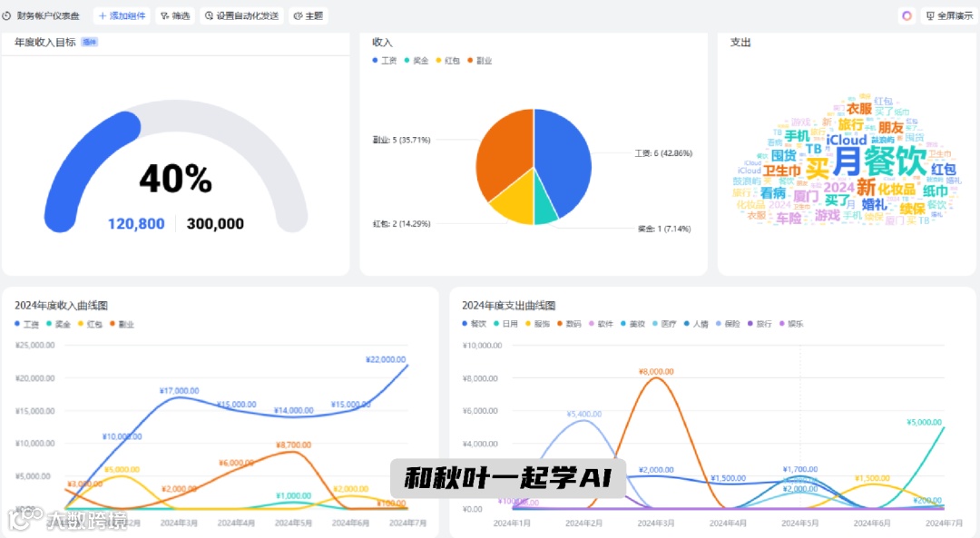
Task: Click the 工资: 6 (42.86%) pie label
Action: 663,153
